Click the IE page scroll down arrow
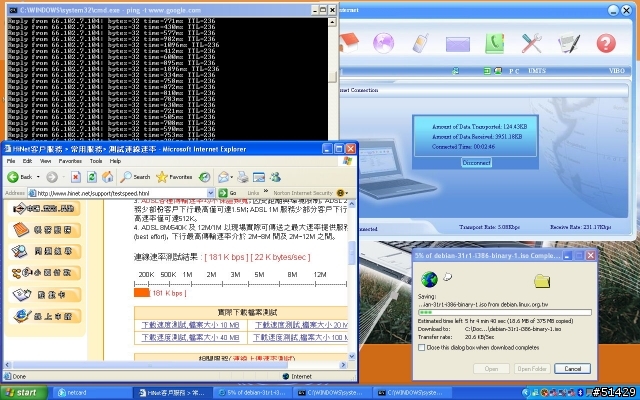640x400 pixels. coord(352,356)
